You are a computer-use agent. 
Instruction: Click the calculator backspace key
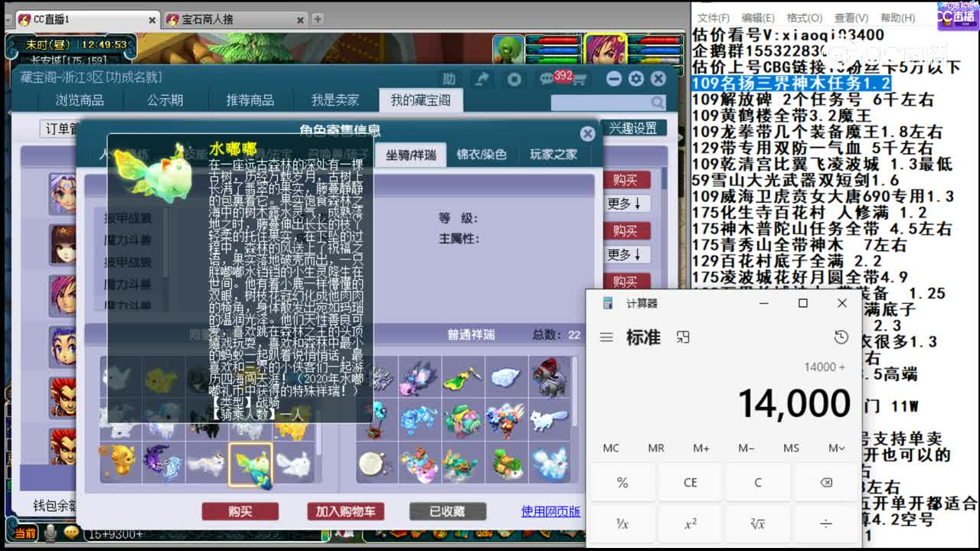pyautogui.click(x=825, y=483)
